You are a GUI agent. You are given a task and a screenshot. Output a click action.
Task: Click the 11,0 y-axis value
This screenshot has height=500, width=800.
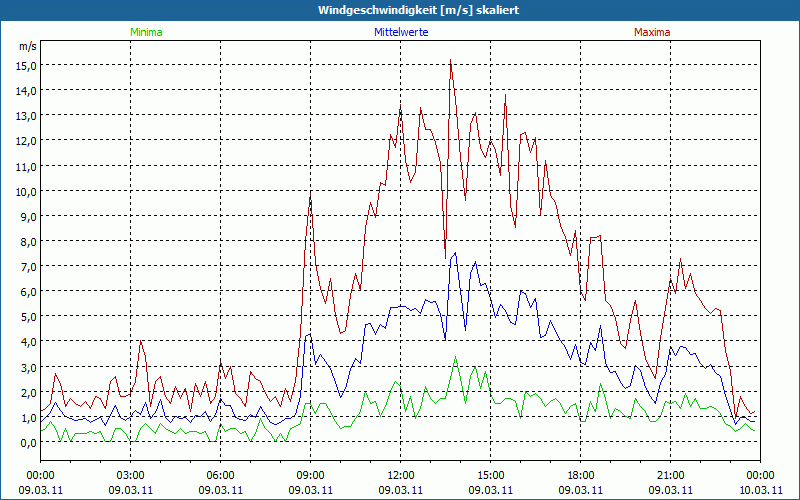(28, 166)
